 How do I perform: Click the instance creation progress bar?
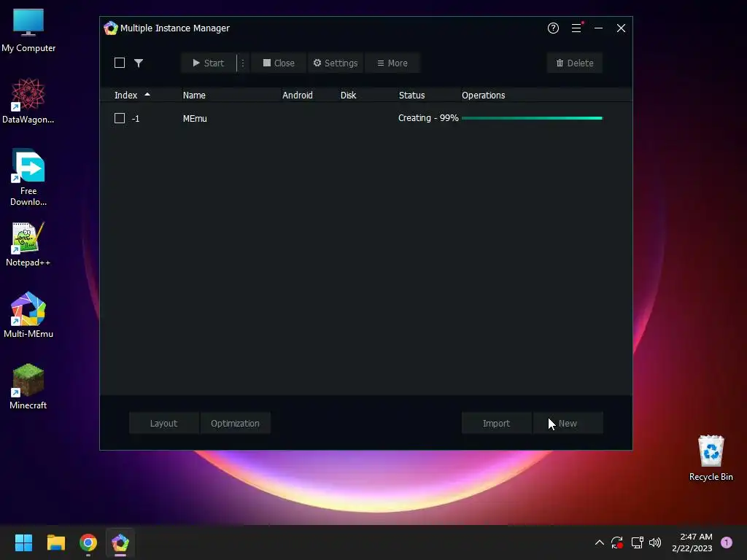coord(532,118)
